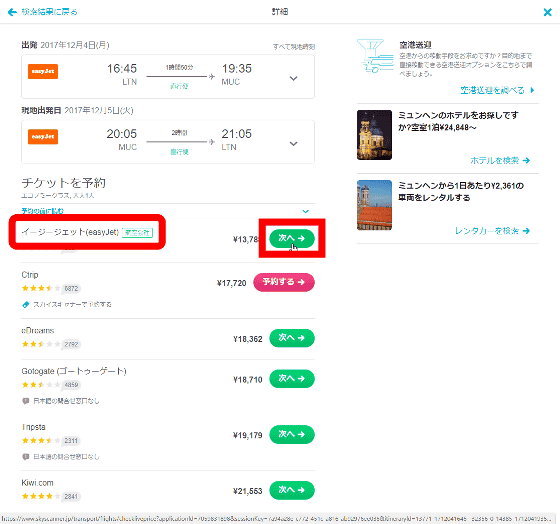Click next button for Tripsta at ¥19,179

(x=292, y=434)
